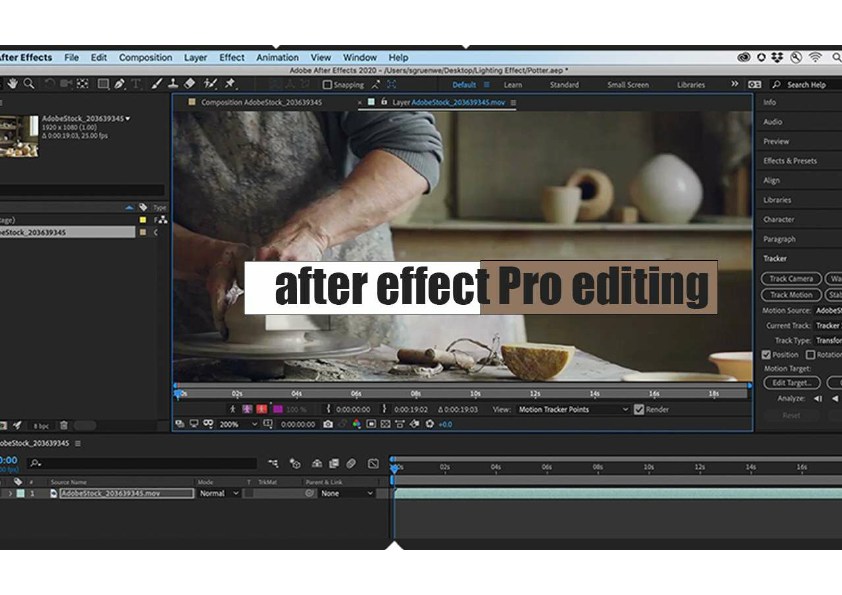Select the Pan Behind anchor point tool

click(x=83, y=84)
